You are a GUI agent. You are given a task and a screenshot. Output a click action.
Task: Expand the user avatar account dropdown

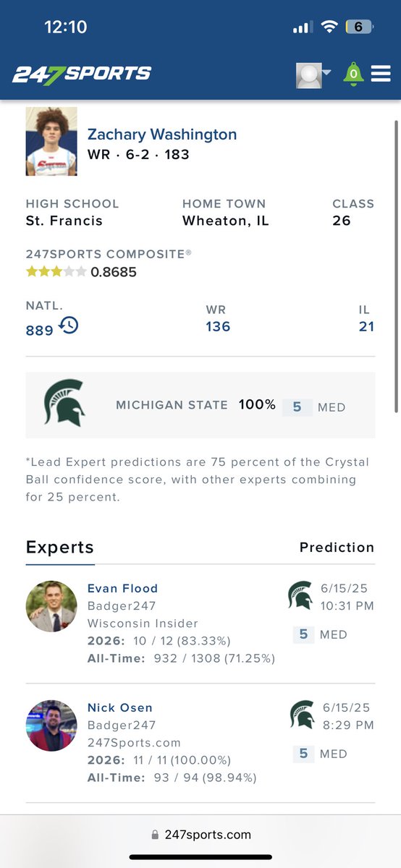pos(313,75)
